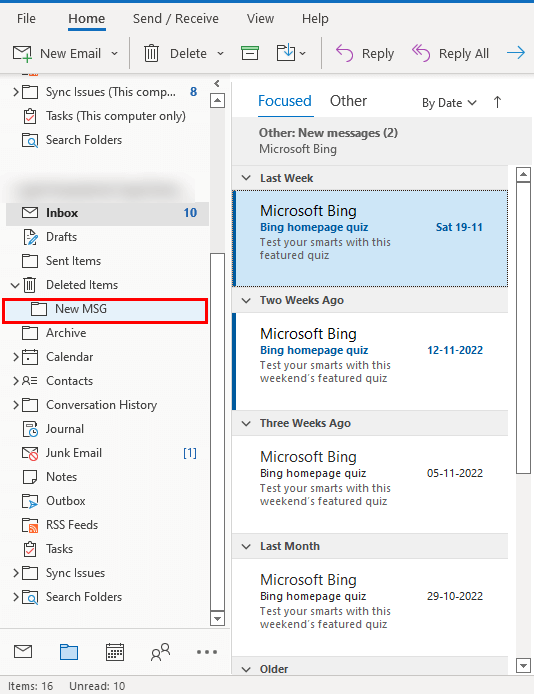Screen dimensions: 534x694
Task: Select the Inbox folder
Action: (107, 213)
